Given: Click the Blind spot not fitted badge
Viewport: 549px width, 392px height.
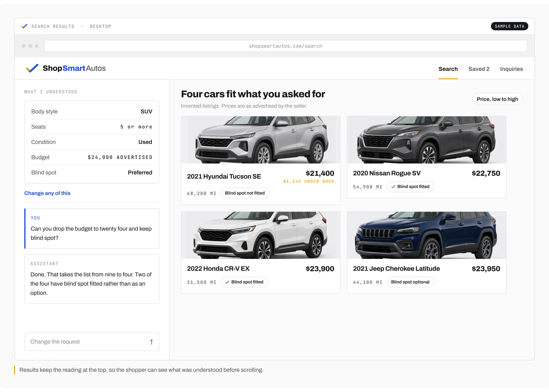Looking at the screenshot, I should 245,193.
